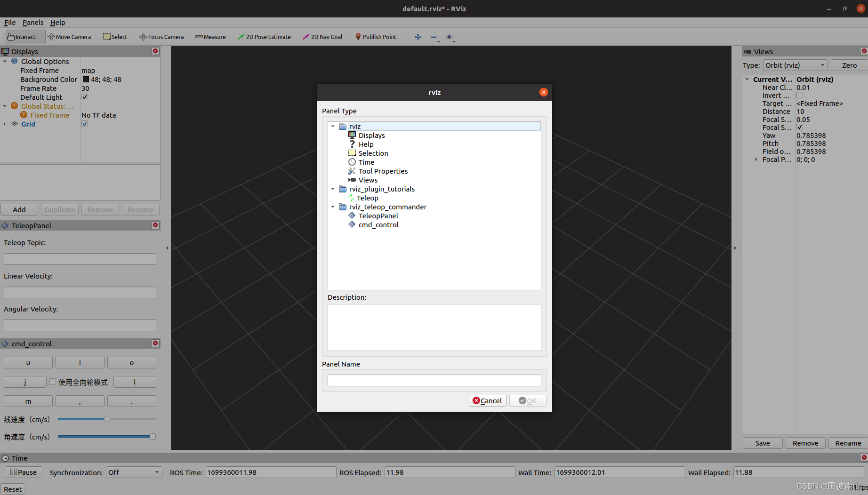Click the Reset button
This screenshot has width=868, height=495.
coord(13,489)
